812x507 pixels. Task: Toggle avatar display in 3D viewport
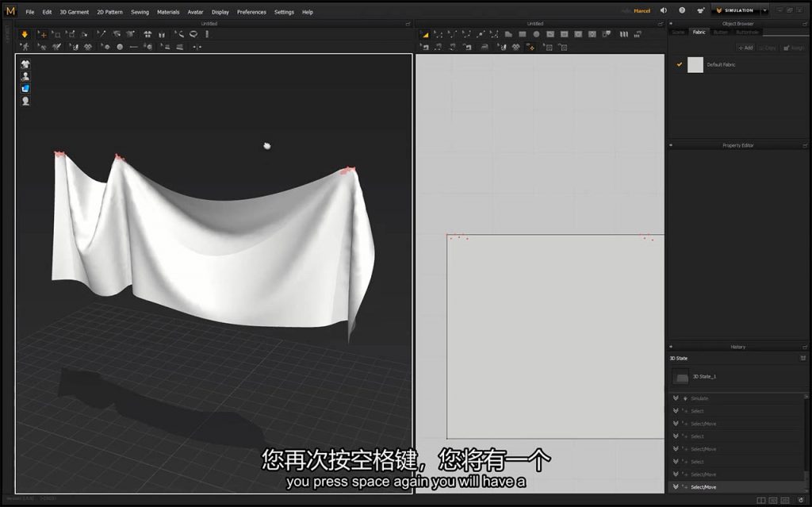25,76
